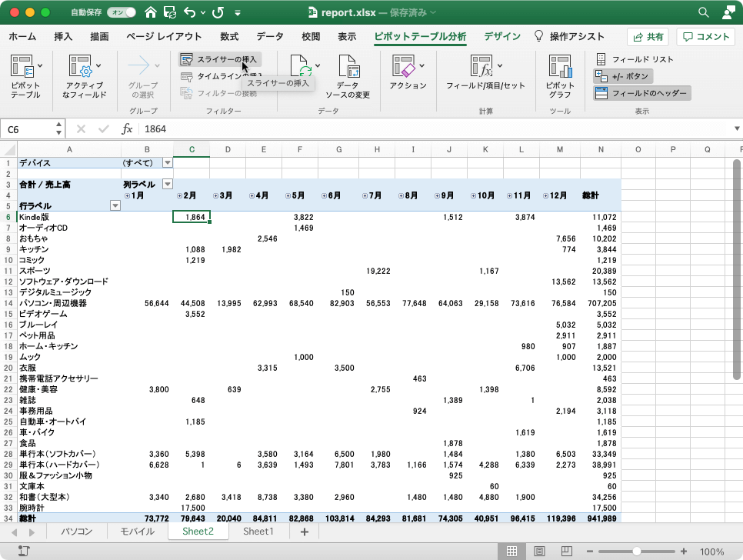The width and height of the screenshot is (743, 560).
Task: Switch to the モバイル sheet
Action: tap(138, 532)
